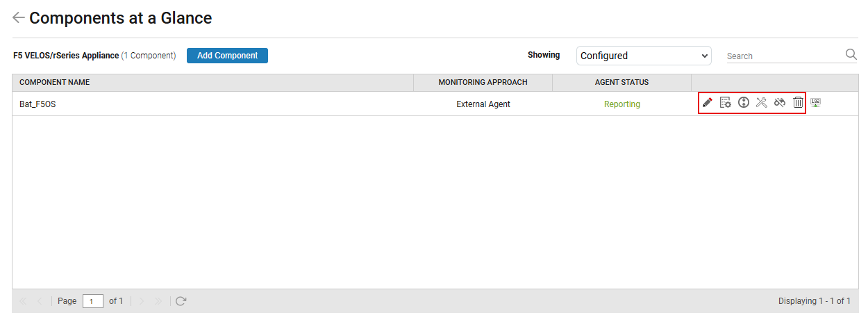Open the wrench and screwdriver maintenance icon

pyautogui.click(x=761, y=103)
